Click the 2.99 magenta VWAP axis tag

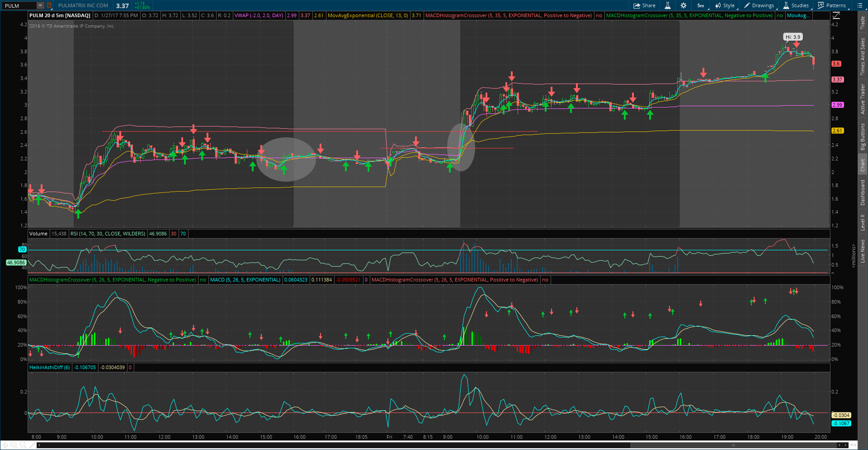(838, 105)
